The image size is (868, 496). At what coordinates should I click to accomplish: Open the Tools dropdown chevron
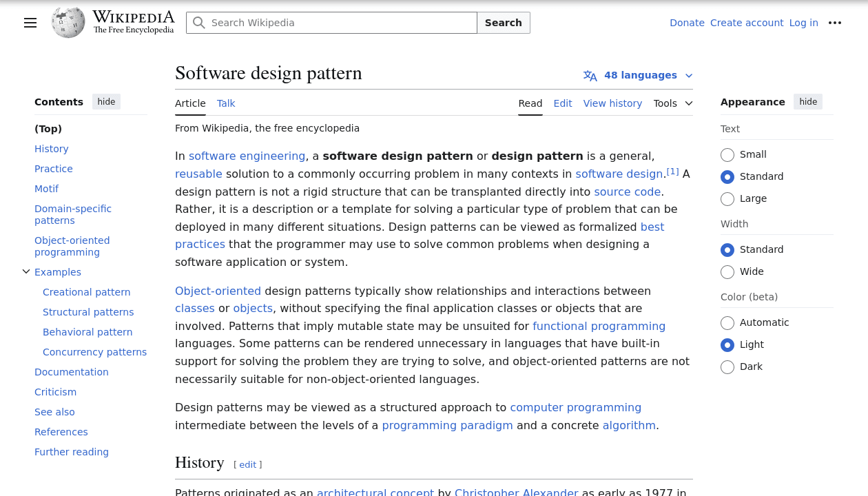coord(688,103)
